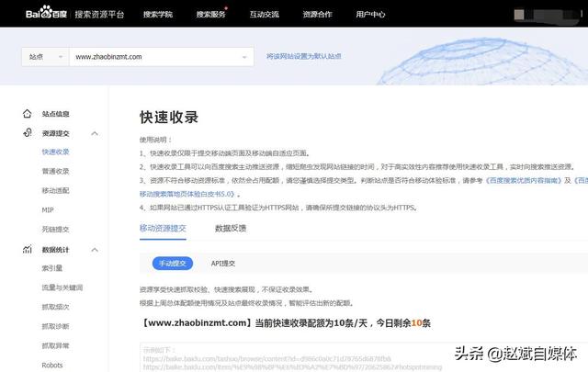
Task: Open 移动适配 in the sidebar
Action: 55,190
